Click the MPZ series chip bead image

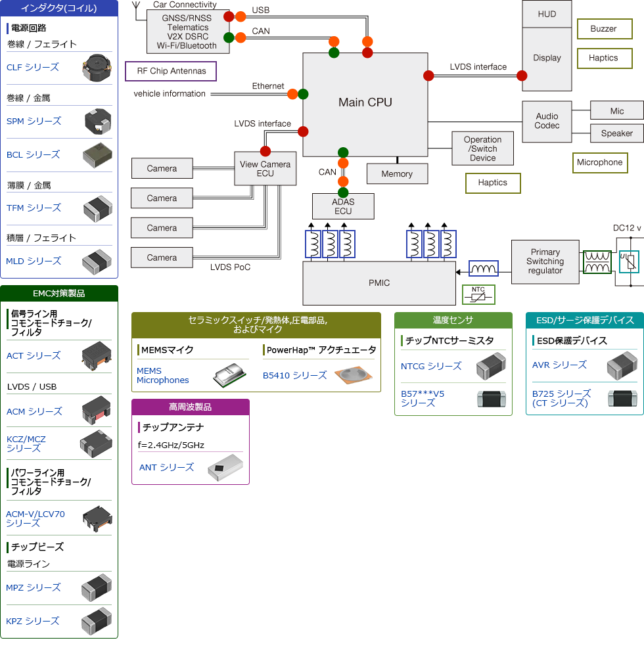[x=96, y=587]
